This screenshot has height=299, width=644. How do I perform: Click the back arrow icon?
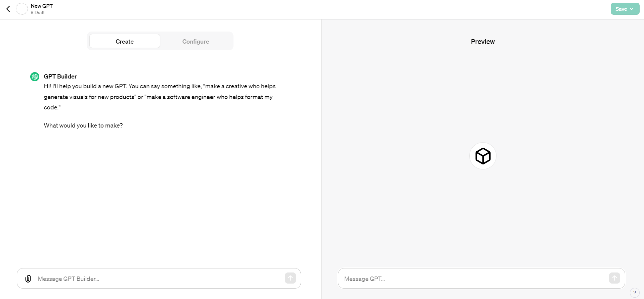pyautogui.click(x=8, y=9)
